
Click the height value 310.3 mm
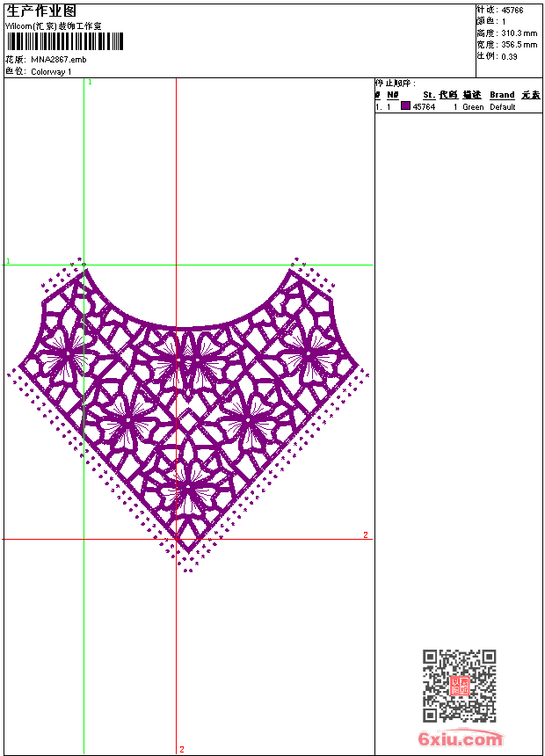[518, 33]
